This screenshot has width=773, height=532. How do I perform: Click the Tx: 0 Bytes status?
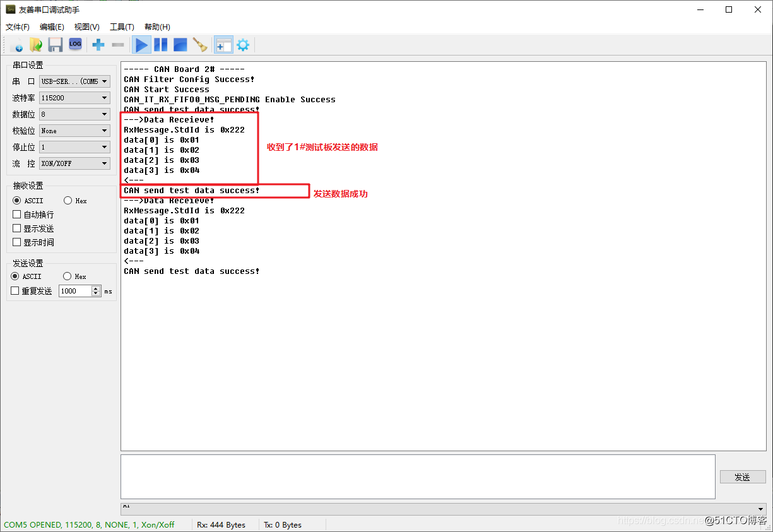[283, 524]
